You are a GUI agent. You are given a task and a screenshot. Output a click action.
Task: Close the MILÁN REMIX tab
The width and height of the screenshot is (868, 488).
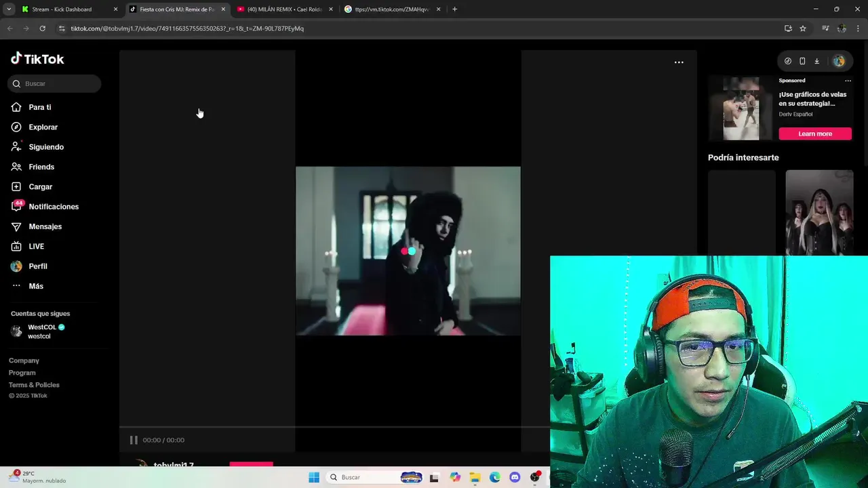pyautogui.click(x=331, y=9)
